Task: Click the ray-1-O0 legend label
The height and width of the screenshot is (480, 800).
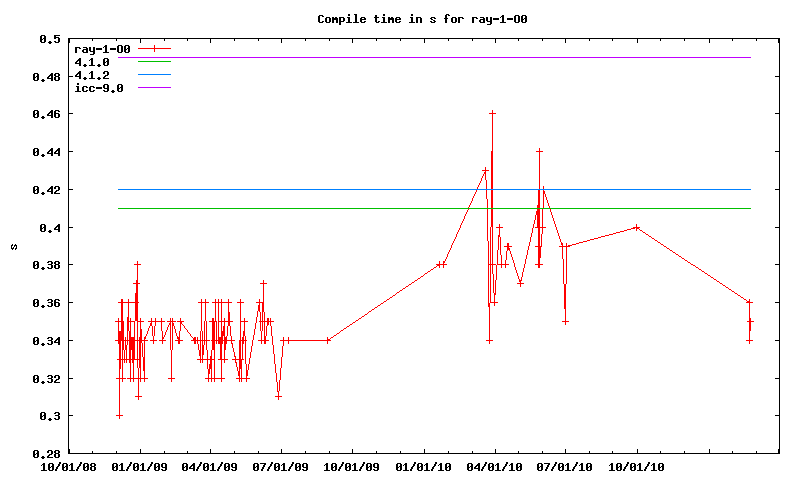Action: (x=103, y=49)
